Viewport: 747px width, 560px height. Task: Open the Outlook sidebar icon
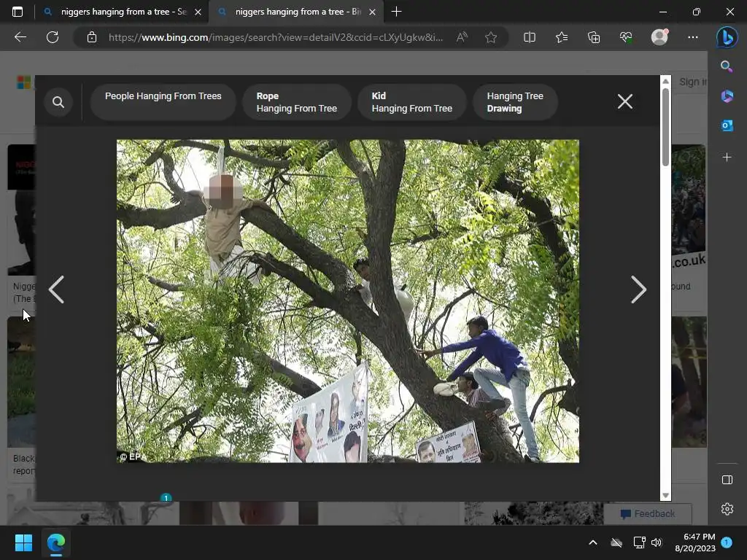point(727,125)
